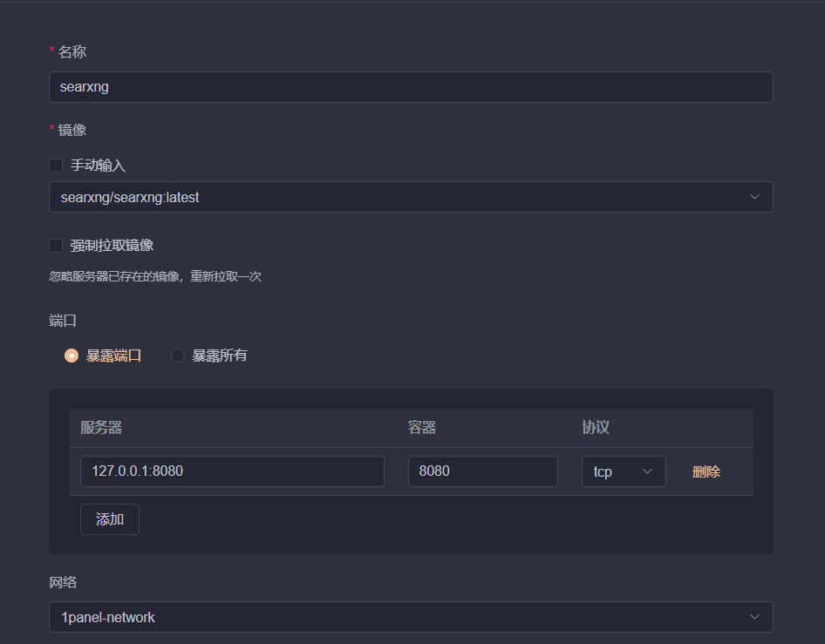Select the 暴露端口 radio button

click(x=72, y=356)
